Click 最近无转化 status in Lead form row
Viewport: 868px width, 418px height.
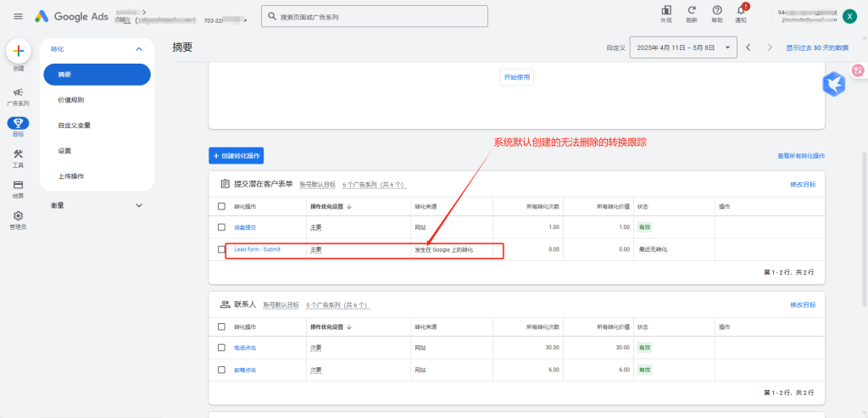click(654, 249)
